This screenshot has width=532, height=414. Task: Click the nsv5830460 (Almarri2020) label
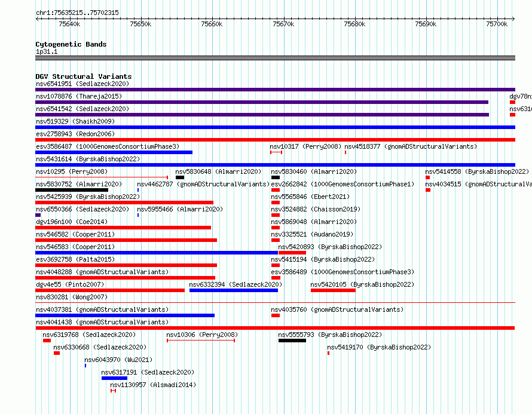314,171
